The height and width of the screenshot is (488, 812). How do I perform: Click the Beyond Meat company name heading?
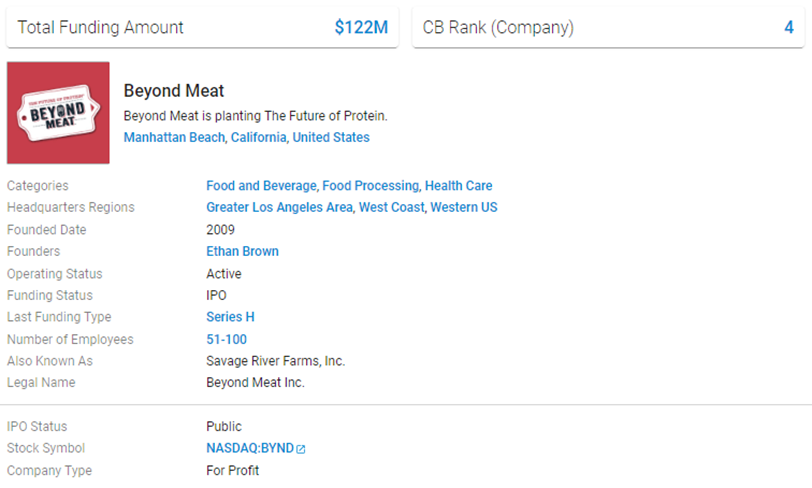[x=173, y=91]
